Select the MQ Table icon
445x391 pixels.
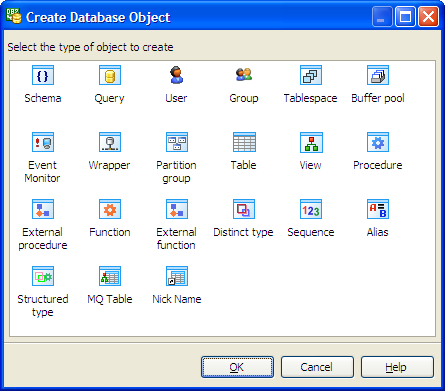110,276
